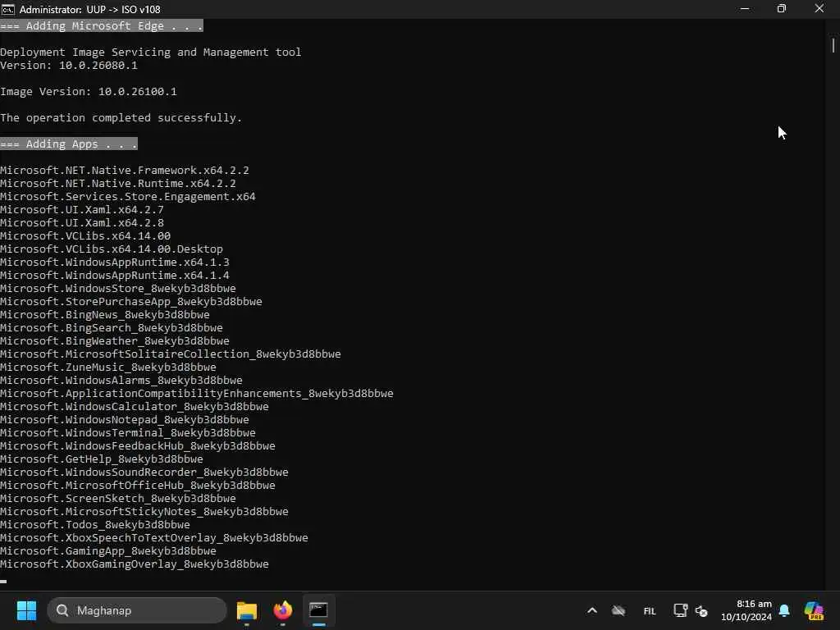
Task: Click Microsoft.WindowsNotepad line
Action: click(125, 419)
